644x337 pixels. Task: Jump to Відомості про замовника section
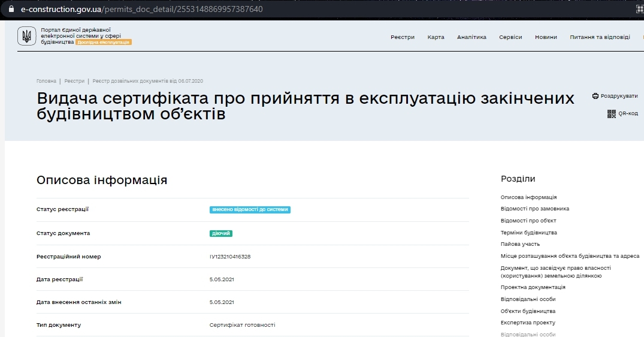point(535,209)
